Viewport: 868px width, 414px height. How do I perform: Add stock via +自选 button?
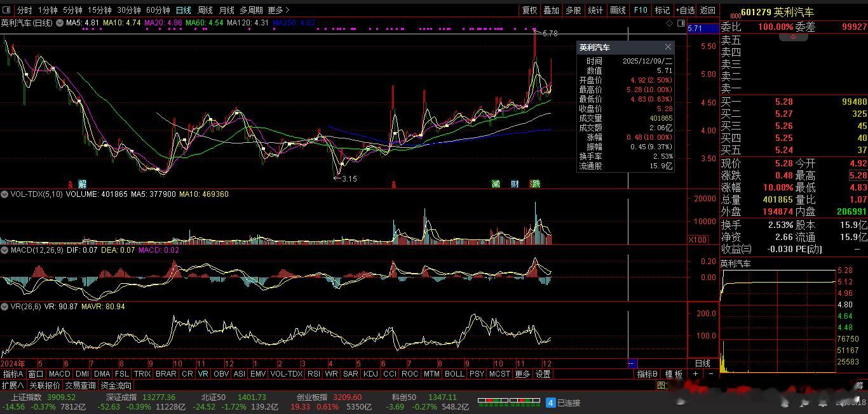[x=685, y=10]
